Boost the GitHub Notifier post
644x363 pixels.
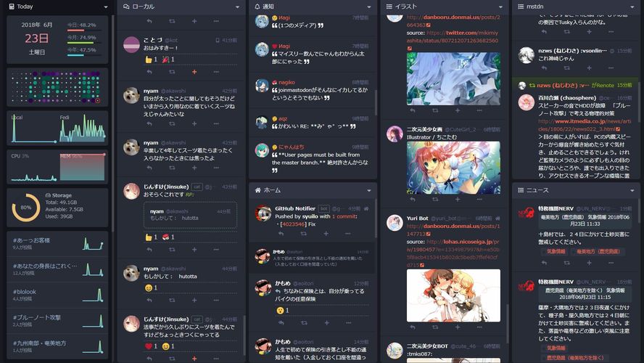[304, 234]
